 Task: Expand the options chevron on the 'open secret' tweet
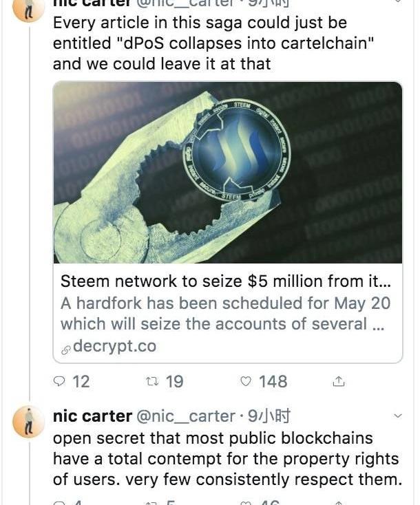[x=397, y=416]
